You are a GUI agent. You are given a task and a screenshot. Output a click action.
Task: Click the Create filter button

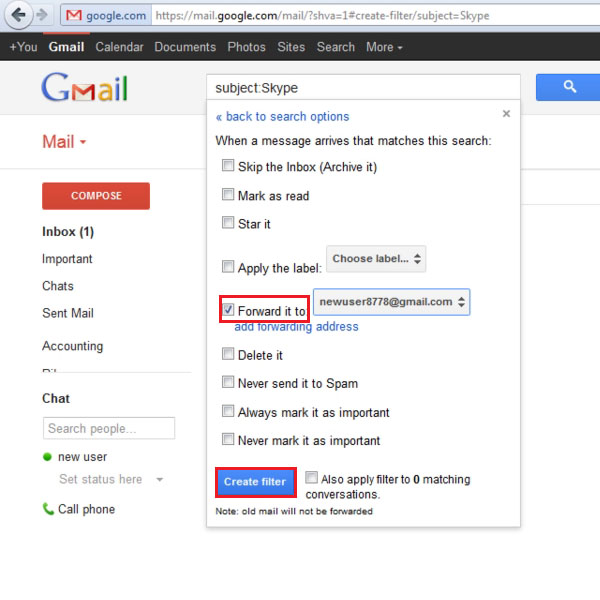255,482
